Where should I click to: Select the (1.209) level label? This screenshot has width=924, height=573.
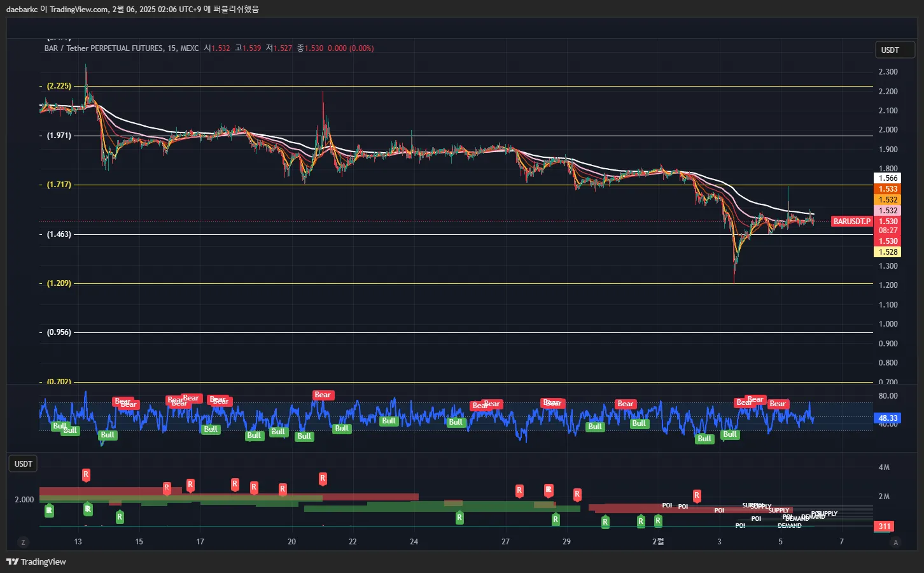[59, 283]
